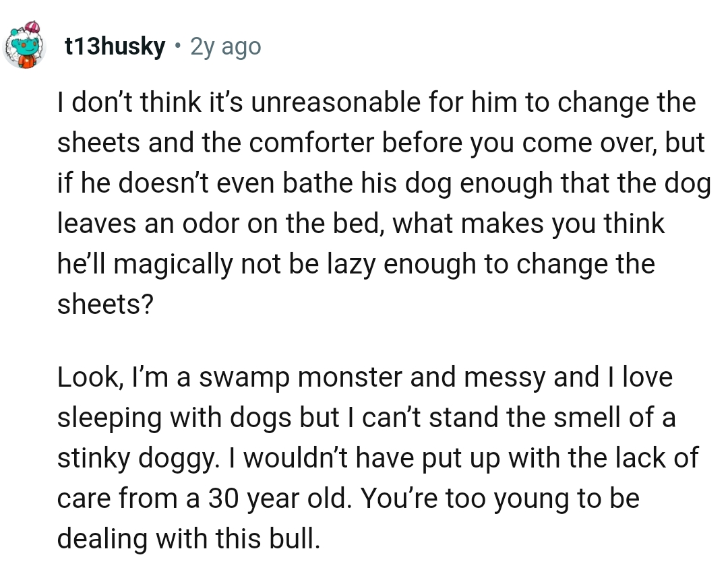Click the dot separator before the timestamp
Viewport: 728px width, 578px height.
click(x=177, y=47)
